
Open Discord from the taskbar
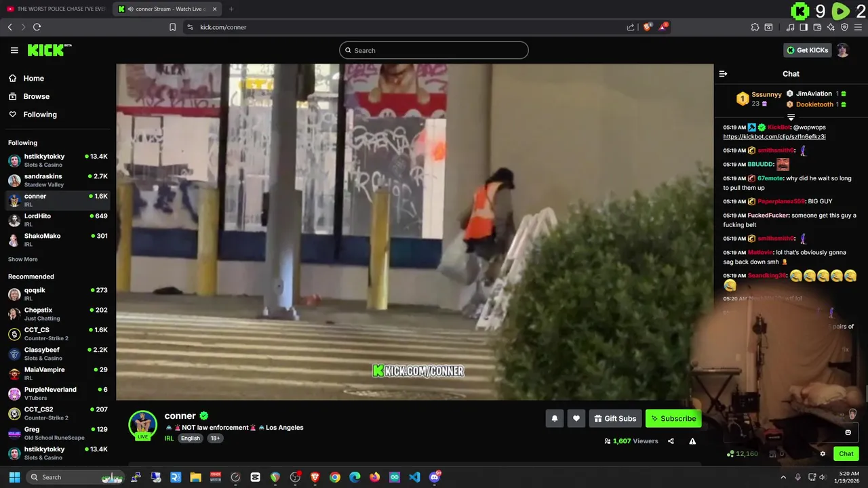click(x=435, y=477)
